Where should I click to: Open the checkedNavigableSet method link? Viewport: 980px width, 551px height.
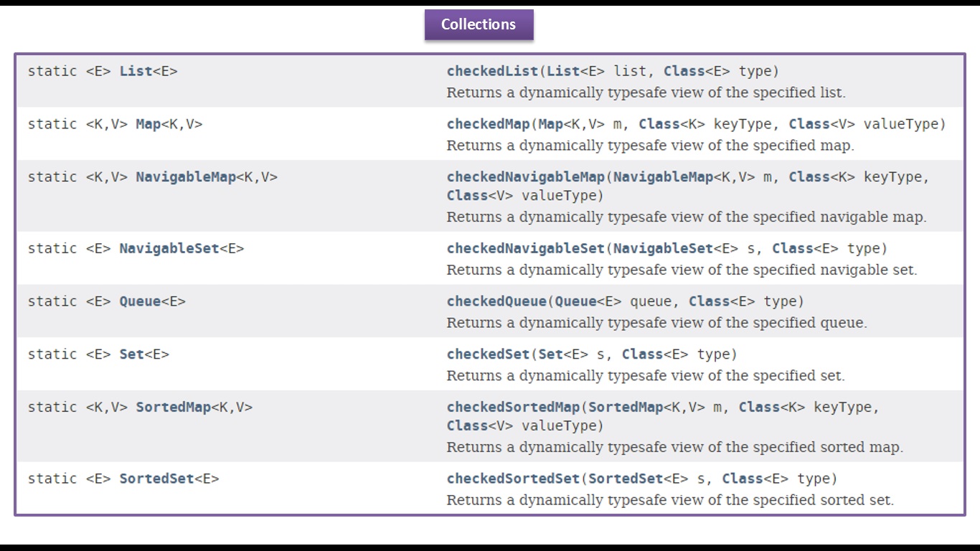526,249
